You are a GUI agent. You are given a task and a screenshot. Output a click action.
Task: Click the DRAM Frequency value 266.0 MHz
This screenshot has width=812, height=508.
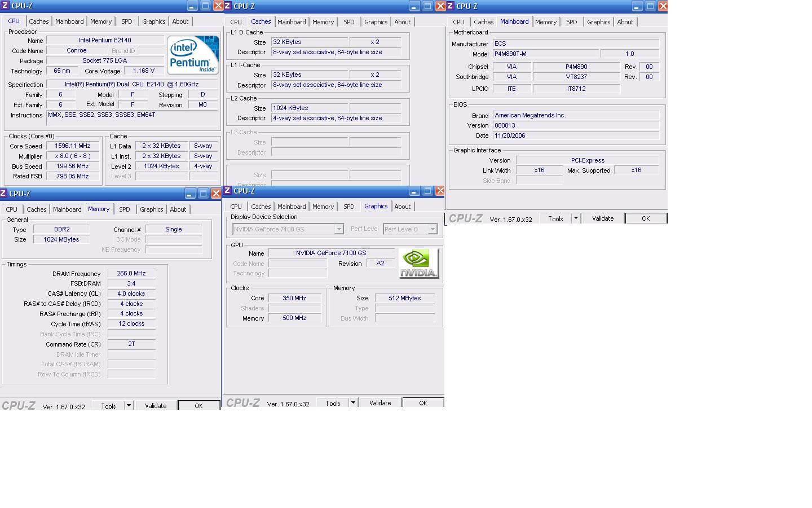click(x=131, y=273)
